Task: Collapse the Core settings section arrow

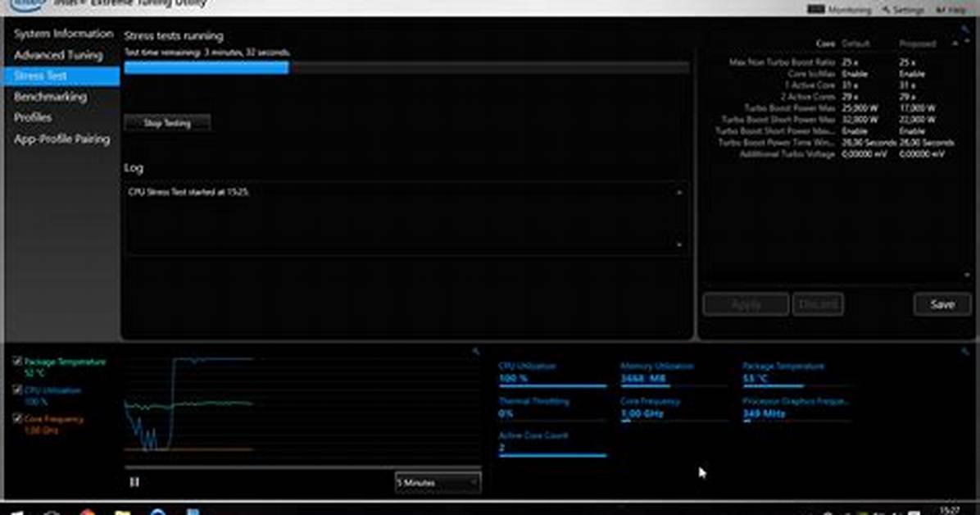Action: click(955, 43)
